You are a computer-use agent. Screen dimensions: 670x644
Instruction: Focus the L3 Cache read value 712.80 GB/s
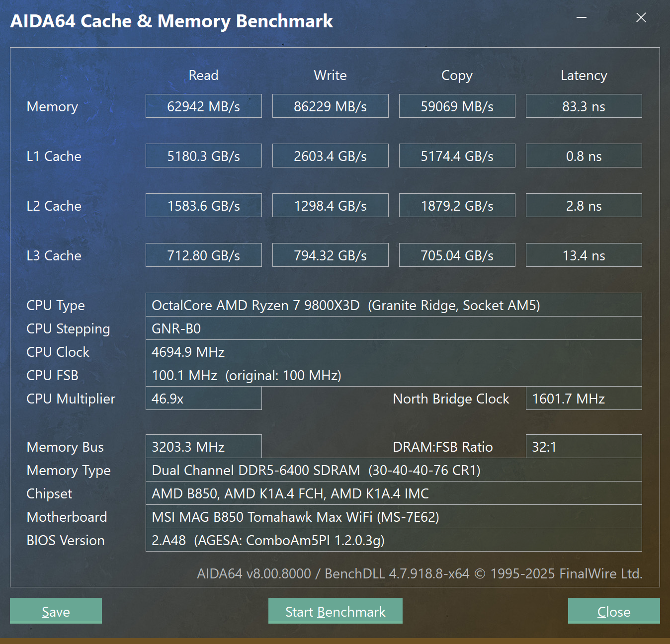[204, 255]
